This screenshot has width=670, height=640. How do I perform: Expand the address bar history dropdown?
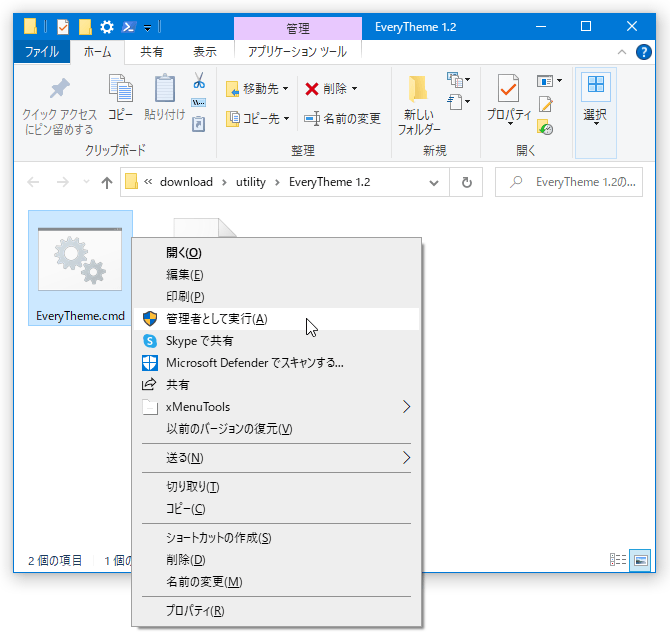pos(434,183)
